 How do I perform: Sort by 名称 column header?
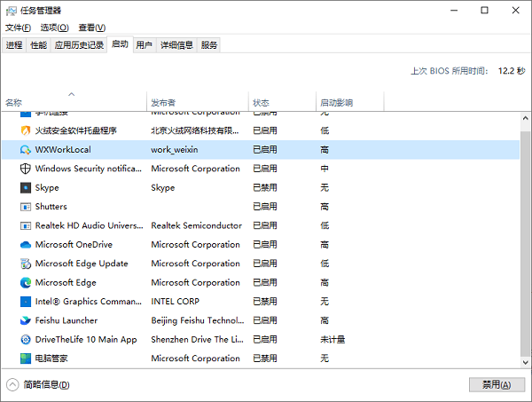(x=71, y=103)
